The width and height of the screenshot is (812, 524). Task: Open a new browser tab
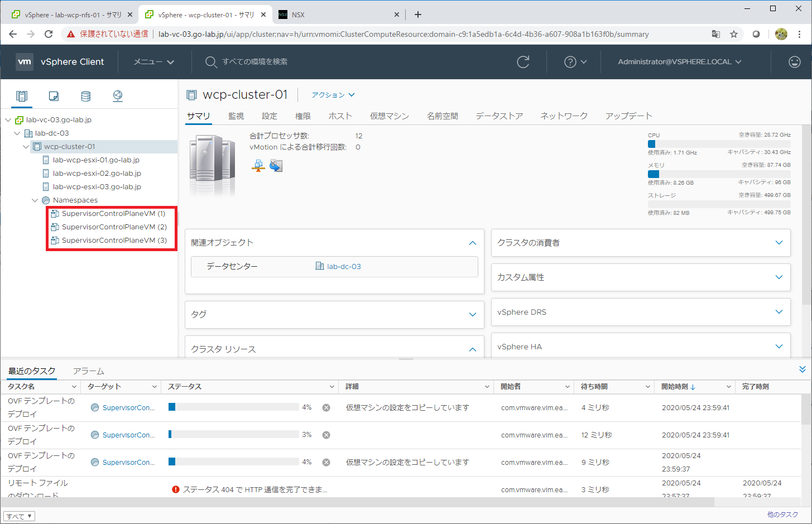[x=418, y=15]
